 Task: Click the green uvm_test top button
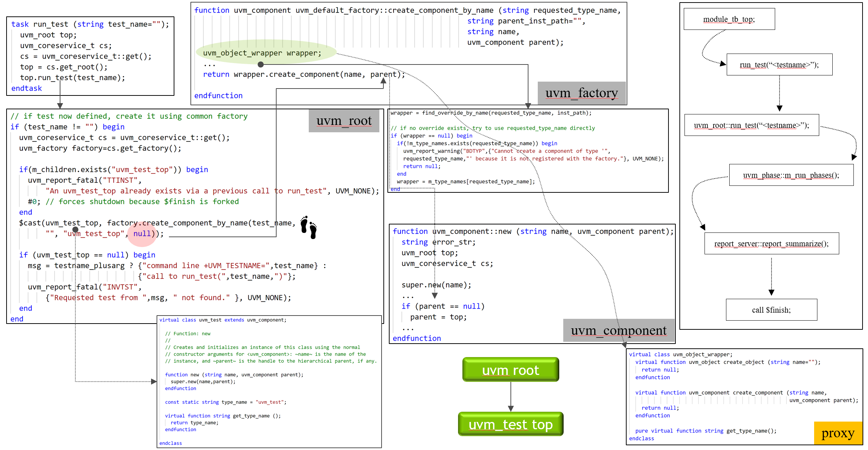(510, 424)
